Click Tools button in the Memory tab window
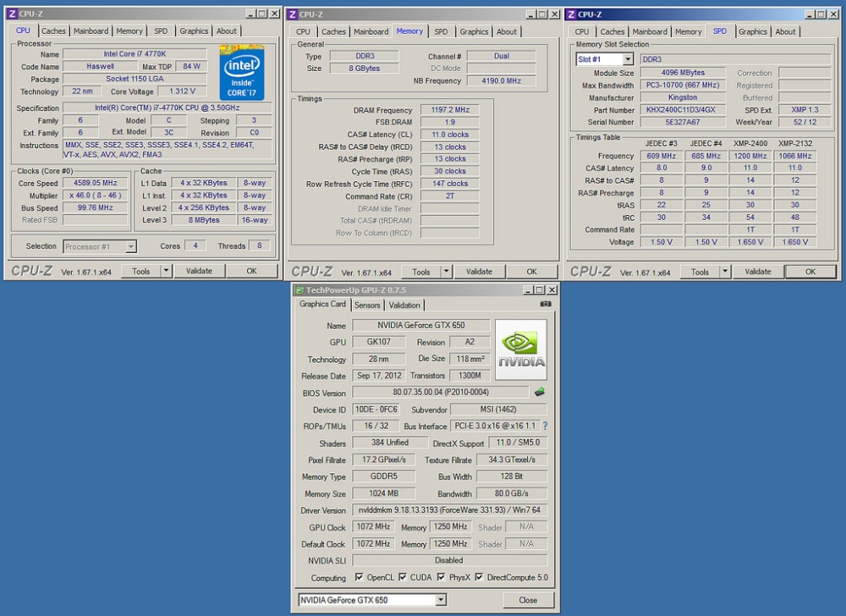This screenshot has height=616, width=846. pyautogui.click(x=420, y=272)
